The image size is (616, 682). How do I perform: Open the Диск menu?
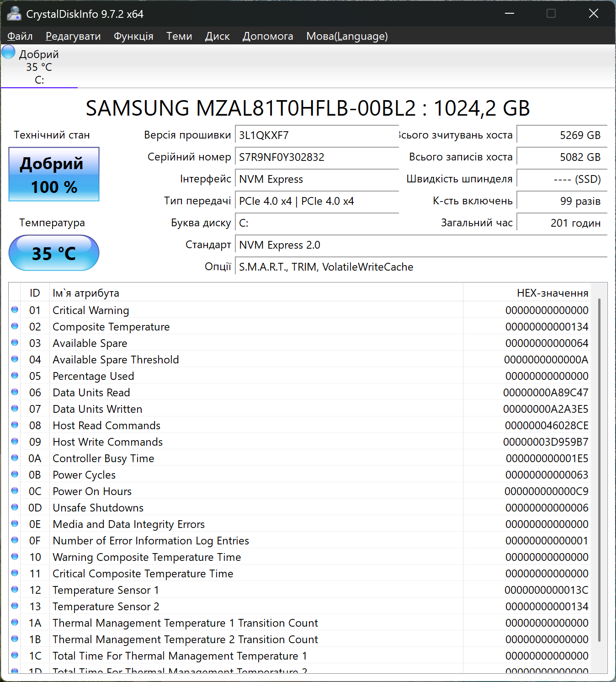coord(218,36)
